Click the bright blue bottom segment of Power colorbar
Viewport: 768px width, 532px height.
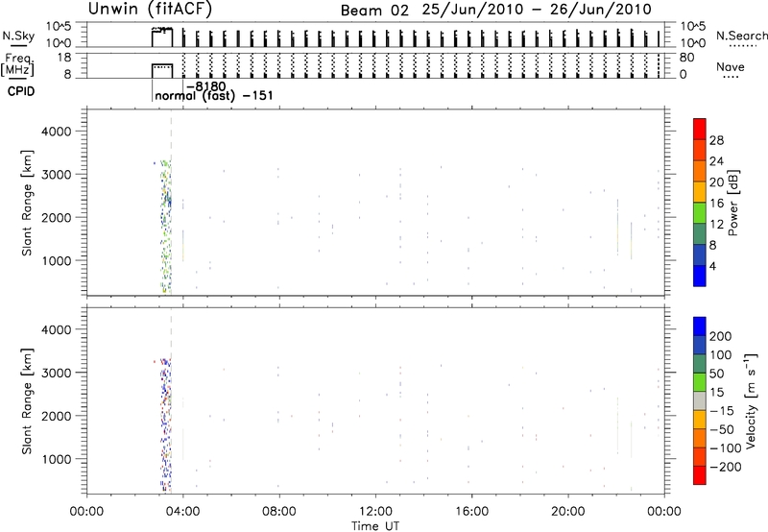[x=700, y=276]
